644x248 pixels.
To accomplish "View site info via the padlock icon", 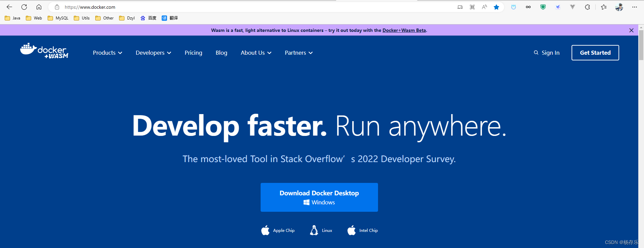I will point(57,7).
